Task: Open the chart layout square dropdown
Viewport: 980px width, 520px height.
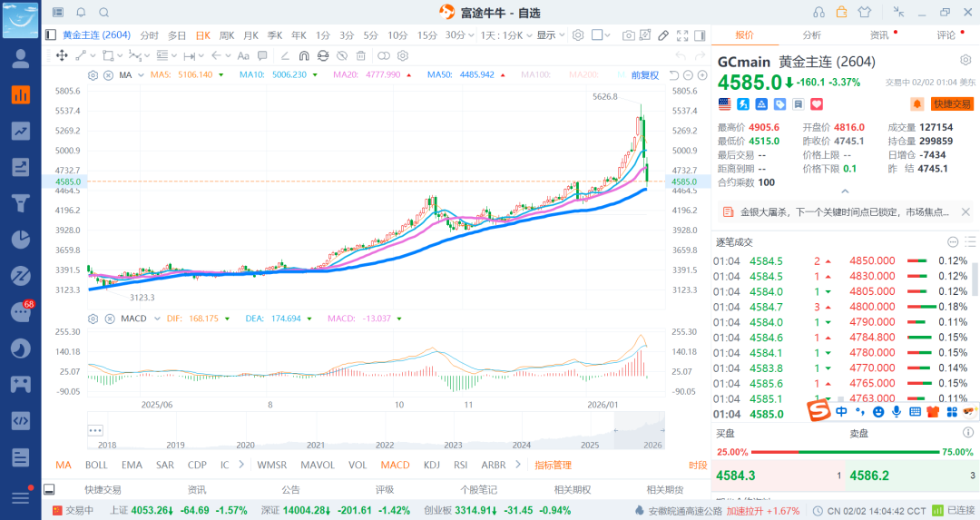Action: (x=601, y=35)
